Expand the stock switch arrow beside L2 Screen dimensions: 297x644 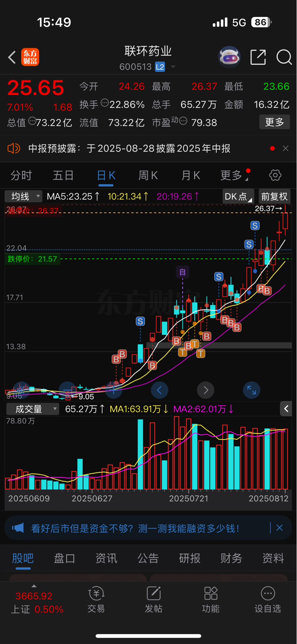[173, 67]
